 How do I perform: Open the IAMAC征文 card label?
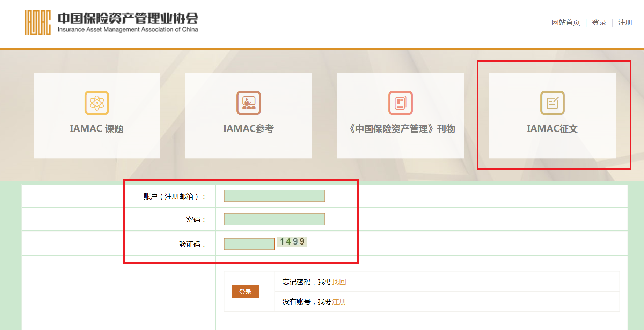pos(552,129)
